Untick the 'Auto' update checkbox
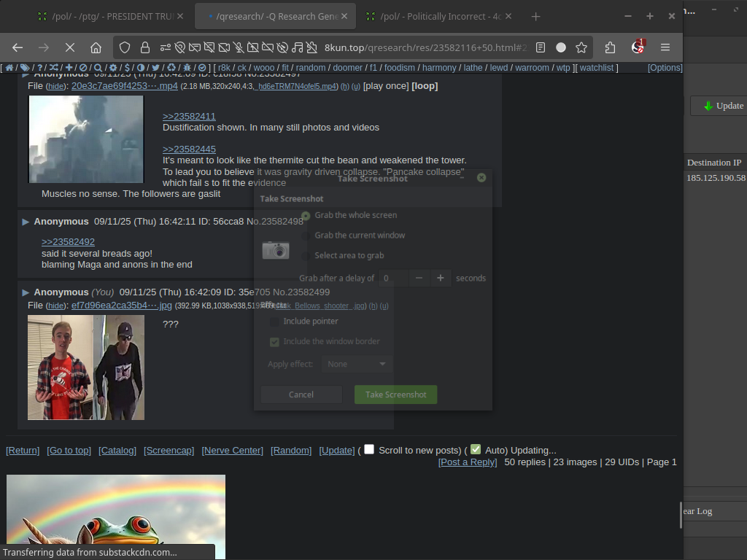 476,449
